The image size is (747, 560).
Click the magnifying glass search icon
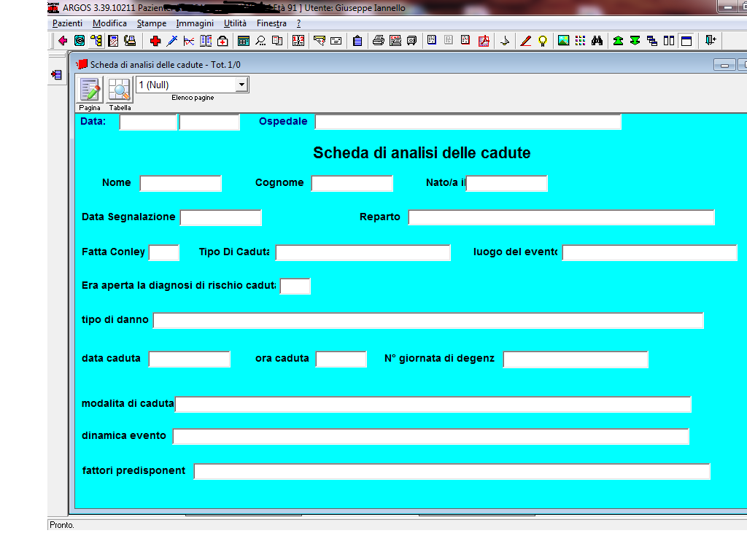(x=260, y=41)
